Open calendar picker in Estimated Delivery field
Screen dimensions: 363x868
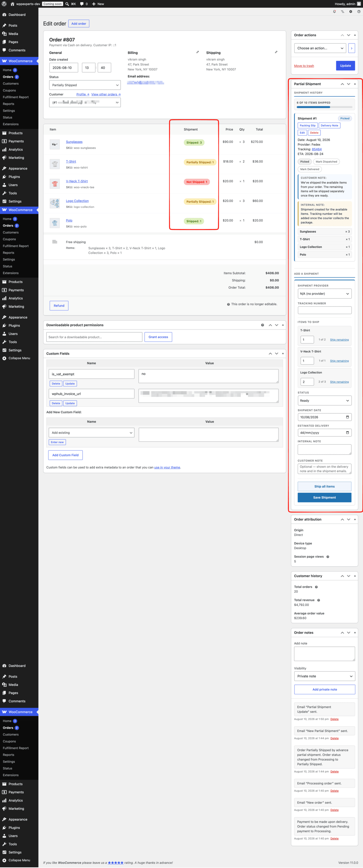pos(347,433)
